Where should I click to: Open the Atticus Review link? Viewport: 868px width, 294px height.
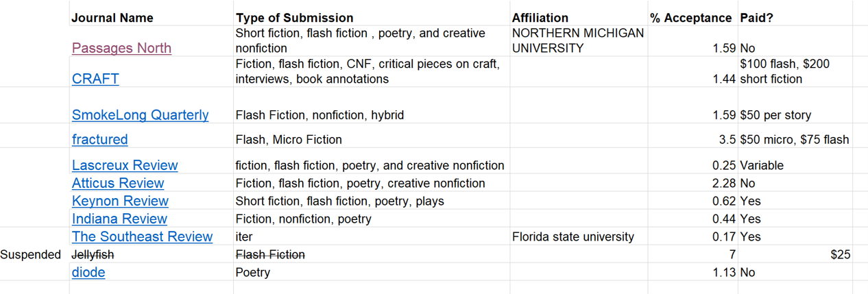pos(118,183)
